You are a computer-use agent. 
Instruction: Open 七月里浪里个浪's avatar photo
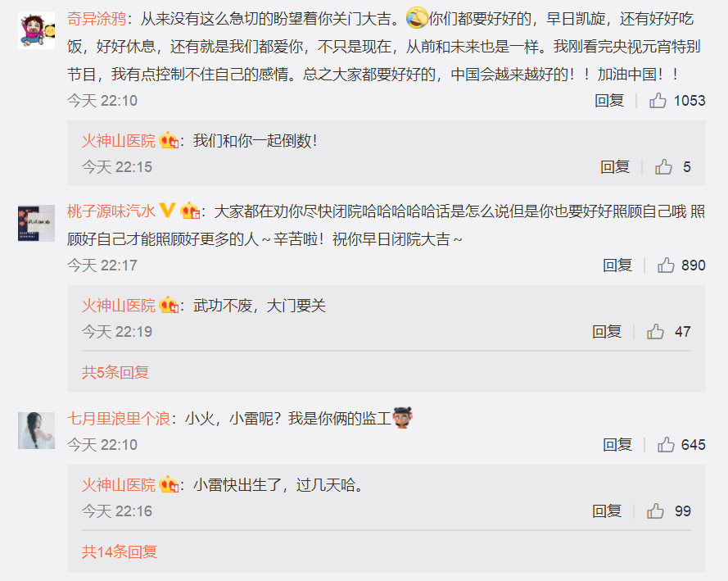coord(36,430)
